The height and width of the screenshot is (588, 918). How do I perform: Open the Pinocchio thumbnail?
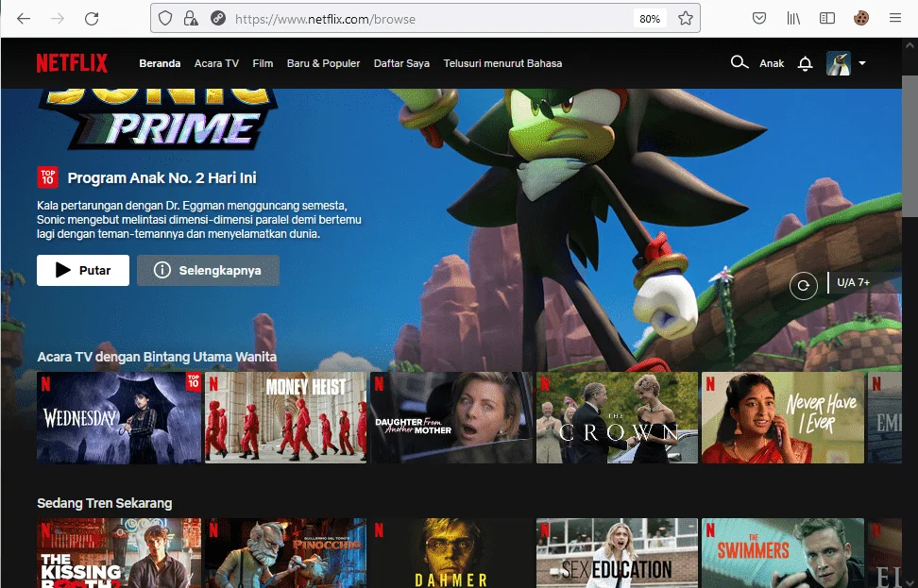[x=286, y=553]
